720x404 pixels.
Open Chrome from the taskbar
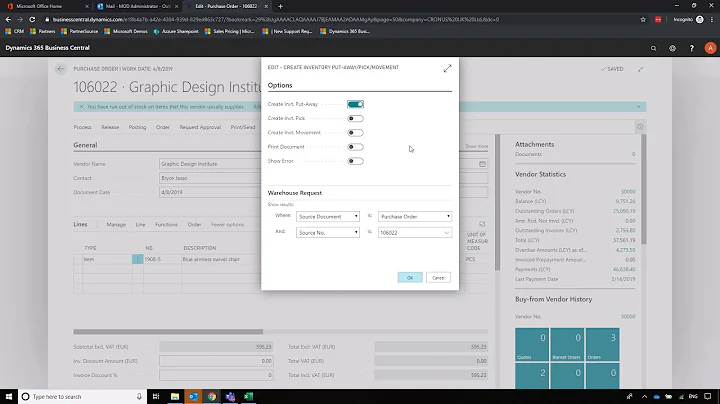coord(212,396)
